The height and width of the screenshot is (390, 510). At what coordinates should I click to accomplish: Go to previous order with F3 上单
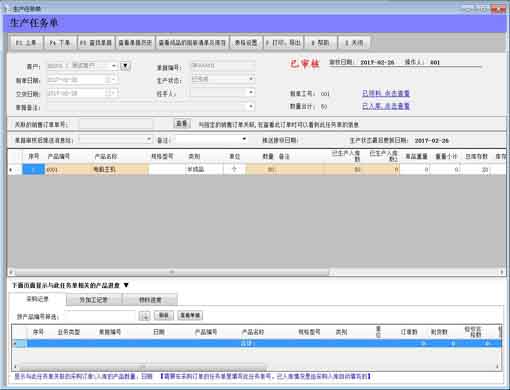(x=26, y=43)
